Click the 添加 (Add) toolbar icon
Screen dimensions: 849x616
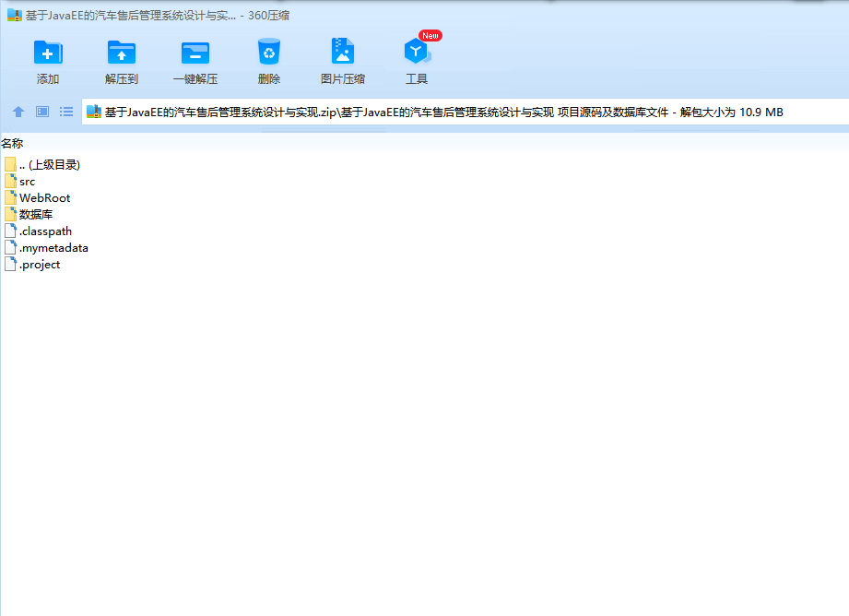point(48,53)
